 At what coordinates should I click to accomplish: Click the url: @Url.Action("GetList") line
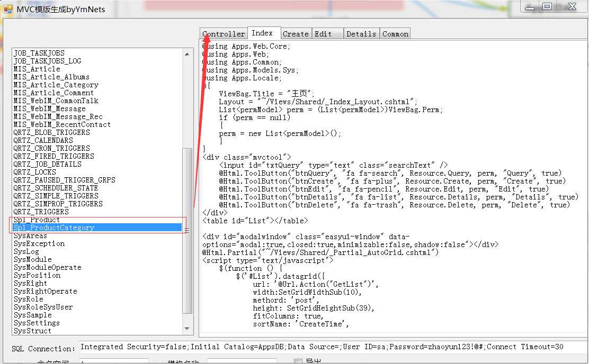316,284
